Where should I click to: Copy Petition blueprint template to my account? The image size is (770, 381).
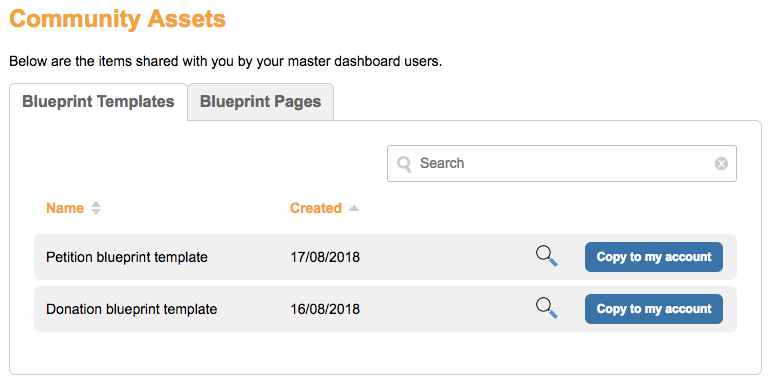(654, 257)
